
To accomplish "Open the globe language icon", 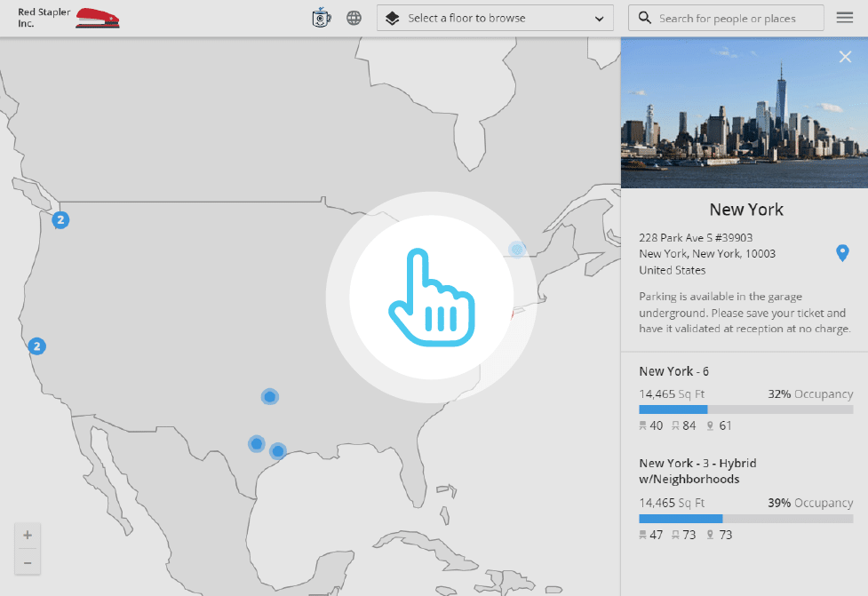I will [x=353, y=18].
